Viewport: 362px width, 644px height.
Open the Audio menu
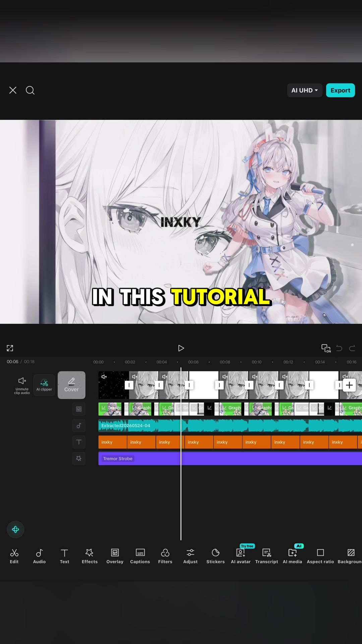pos(39,556)
